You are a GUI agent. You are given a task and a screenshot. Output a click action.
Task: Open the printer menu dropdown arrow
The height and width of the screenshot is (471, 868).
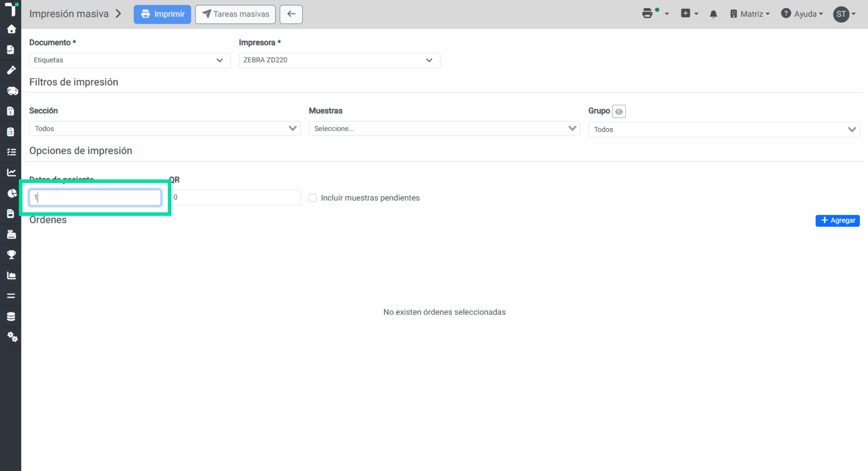click(667, 14)
